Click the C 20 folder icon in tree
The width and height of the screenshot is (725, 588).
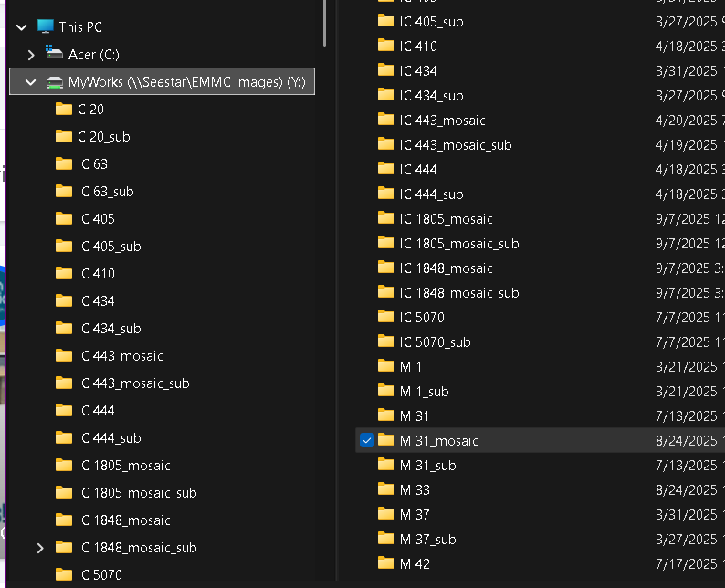pos(64,110)
